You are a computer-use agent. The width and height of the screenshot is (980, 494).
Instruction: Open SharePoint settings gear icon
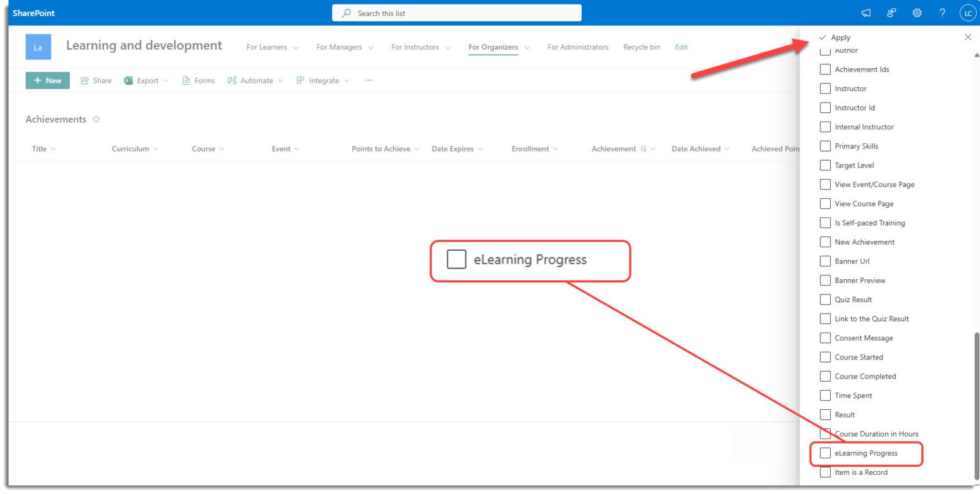[x=917, y=12]
